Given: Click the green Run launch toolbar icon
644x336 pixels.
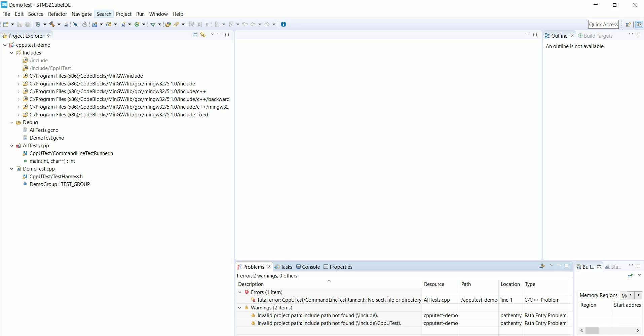Looking at the screenshot, I should (x=137, y=24).
